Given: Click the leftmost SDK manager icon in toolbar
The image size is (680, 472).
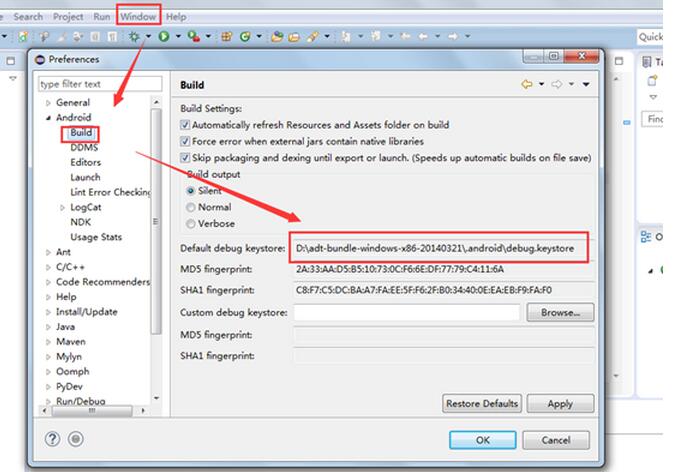Looking at the screenshot, I should tap(23, 37).
